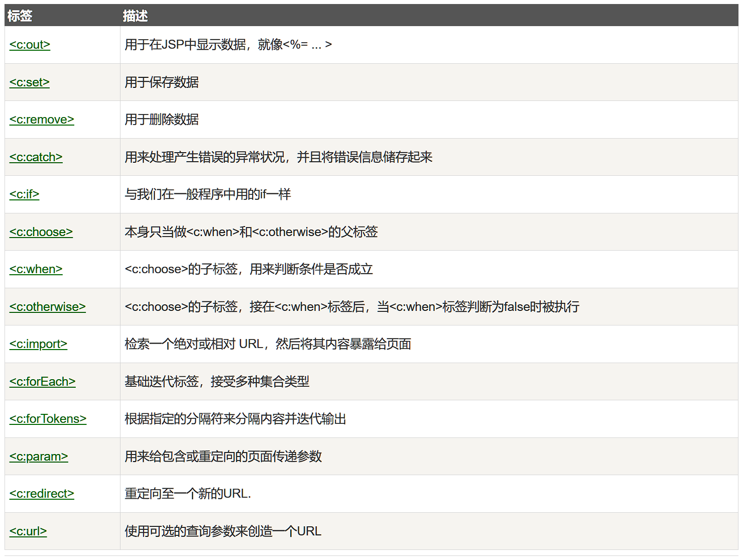The width and height of the screenshot is (742, 560).
Task: Click the <c:set> tag link
Action: [30, 82]
